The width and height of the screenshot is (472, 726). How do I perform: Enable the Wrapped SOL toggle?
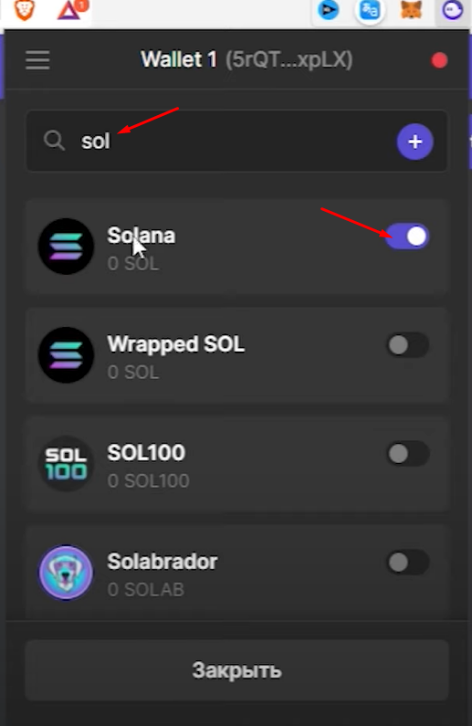click(x=407, y=345)
